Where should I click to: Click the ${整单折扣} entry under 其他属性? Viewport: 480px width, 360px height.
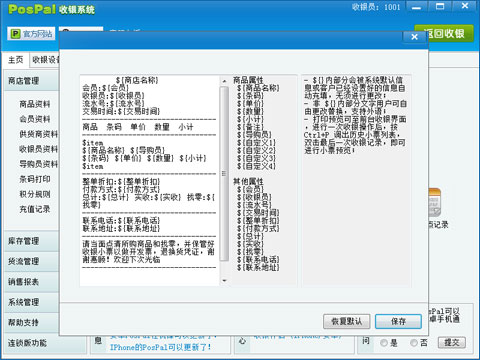tap(258, 220)
